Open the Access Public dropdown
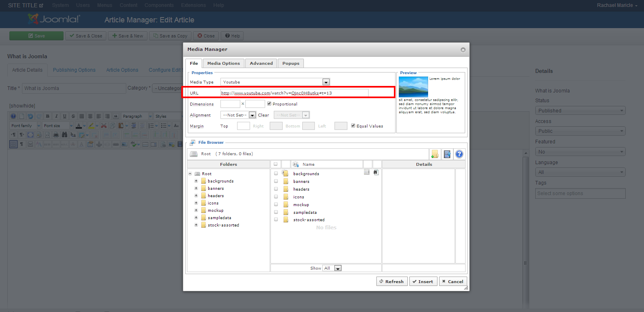This screenshot has height=312, width=644. click(580, 131)
